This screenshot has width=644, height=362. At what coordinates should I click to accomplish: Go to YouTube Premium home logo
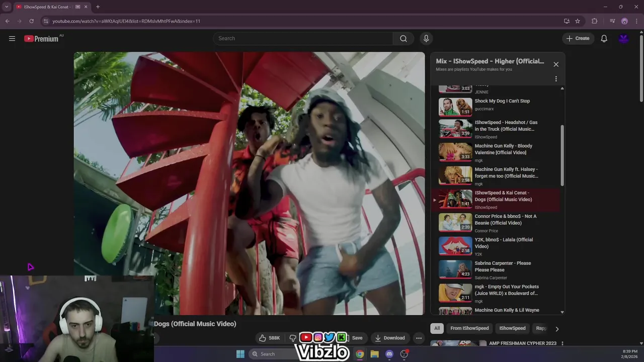click(41, 39)
